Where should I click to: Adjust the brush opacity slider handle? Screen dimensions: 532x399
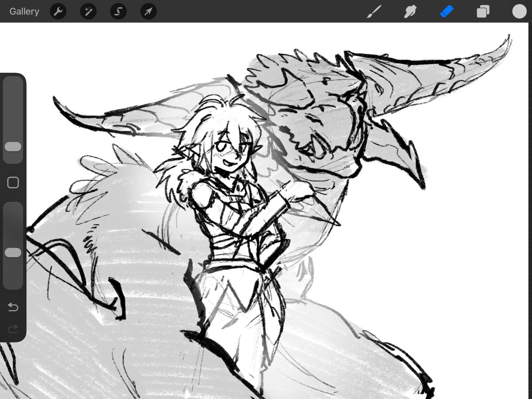13,252
